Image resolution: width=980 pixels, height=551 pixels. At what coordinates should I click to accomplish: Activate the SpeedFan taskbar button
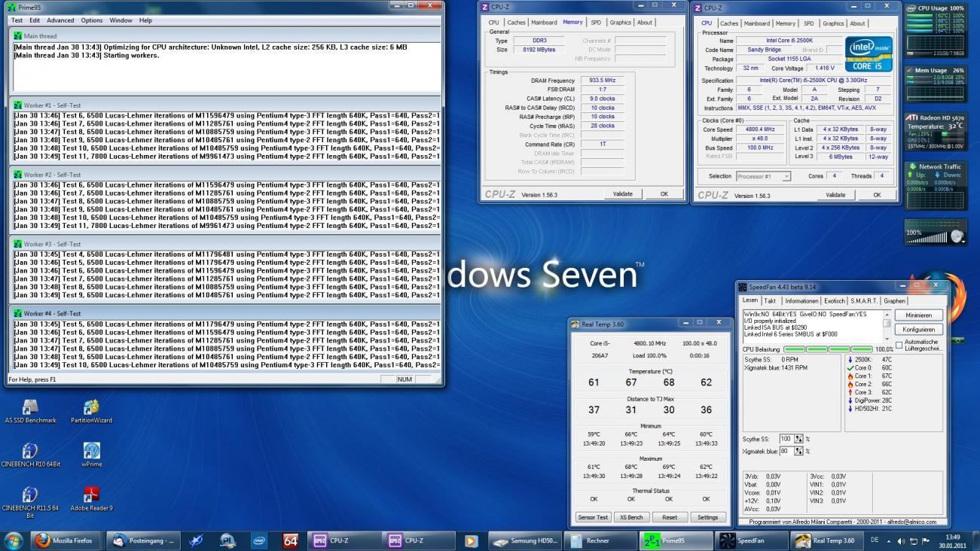pos(751,540)
